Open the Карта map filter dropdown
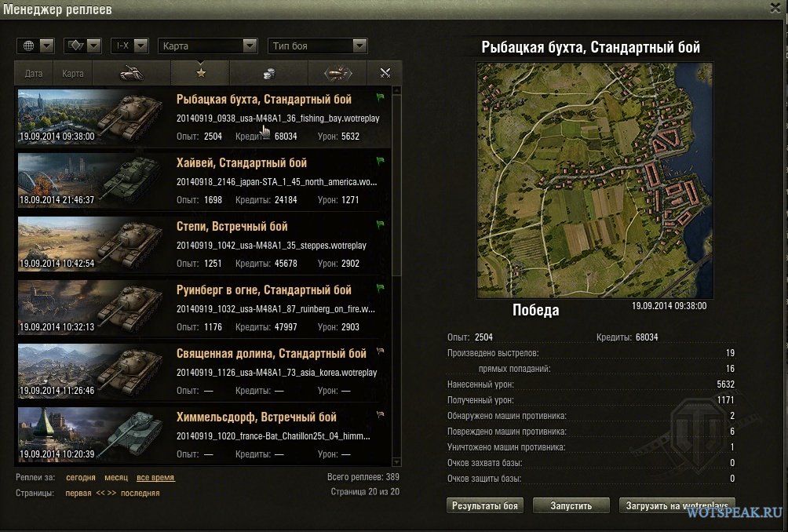788x532 pixels. tap(207, 46)
